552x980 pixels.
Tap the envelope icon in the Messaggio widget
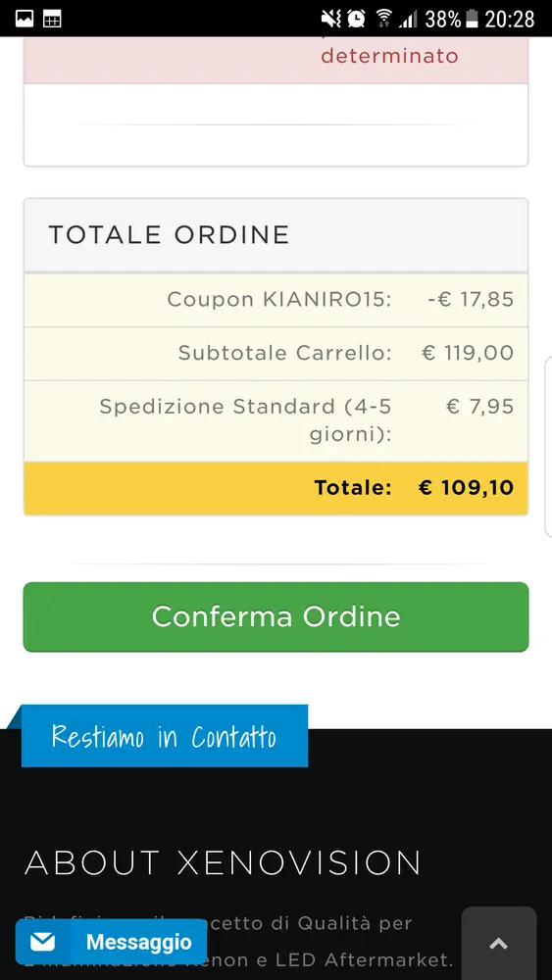click(x=42, y=941)
